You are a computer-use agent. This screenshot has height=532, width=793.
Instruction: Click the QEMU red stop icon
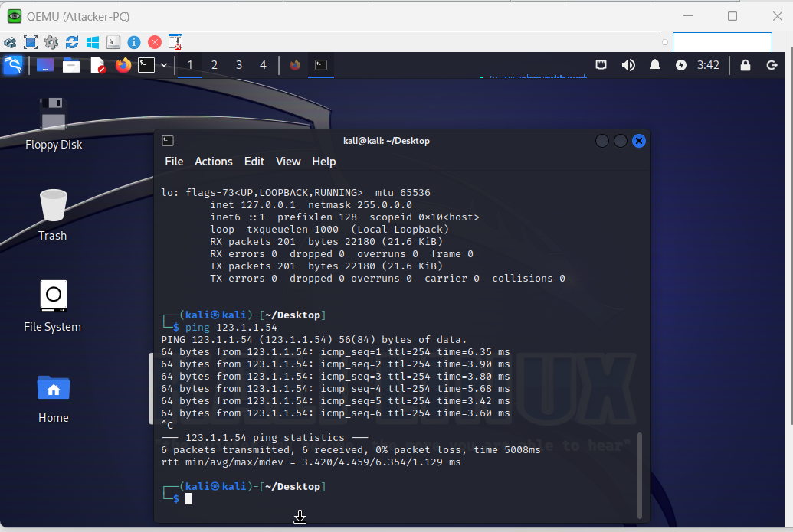tap(155, 42)
